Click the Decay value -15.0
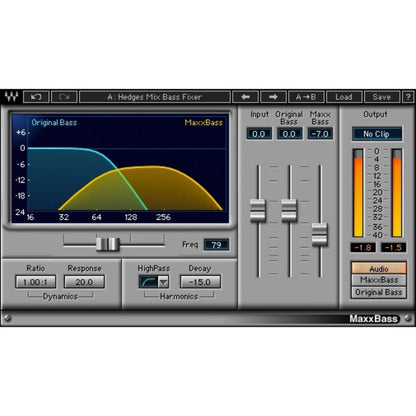416x416 pixels. 200,282
